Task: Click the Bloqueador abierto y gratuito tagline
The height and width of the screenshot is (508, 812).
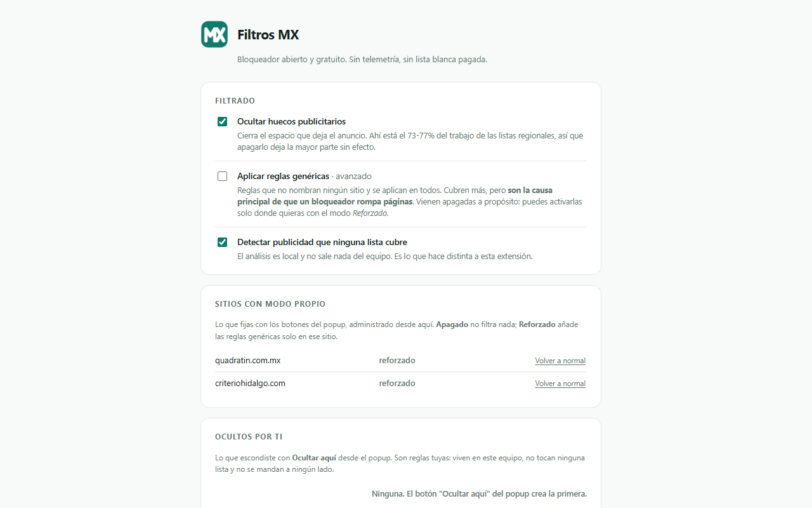Action: tap(362, 60)
